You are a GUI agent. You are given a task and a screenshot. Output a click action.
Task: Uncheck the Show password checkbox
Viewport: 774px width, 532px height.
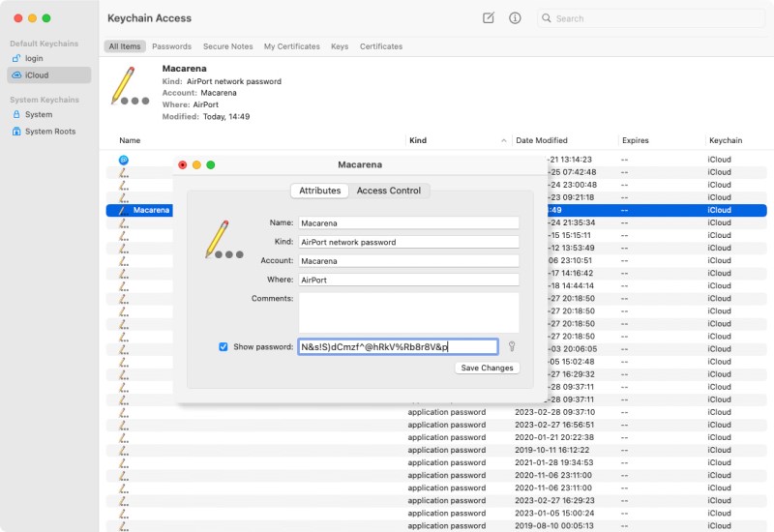[223, 347]
